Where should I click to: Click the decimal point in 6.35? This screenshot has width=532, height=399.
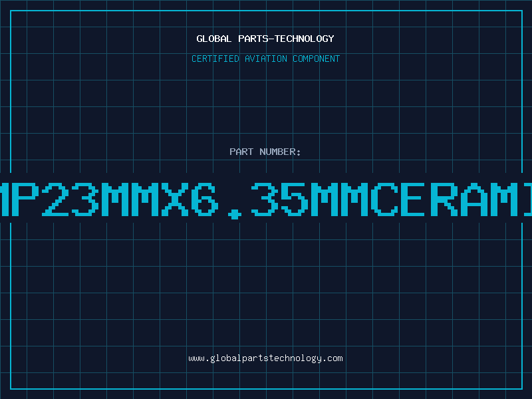235,215
